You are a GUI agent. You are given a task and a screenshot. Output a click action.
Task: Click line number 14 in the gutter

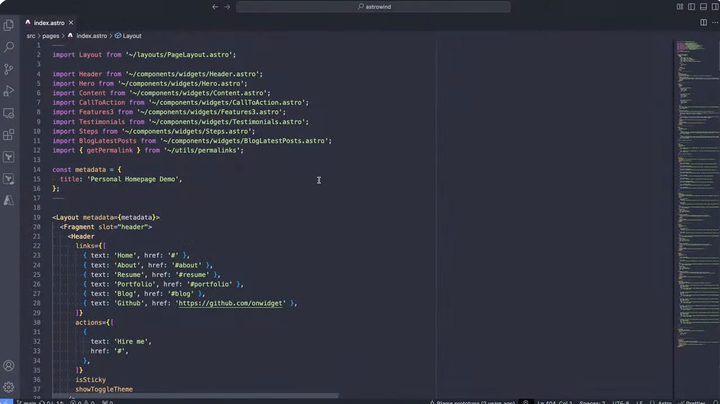tap(37, 169)
